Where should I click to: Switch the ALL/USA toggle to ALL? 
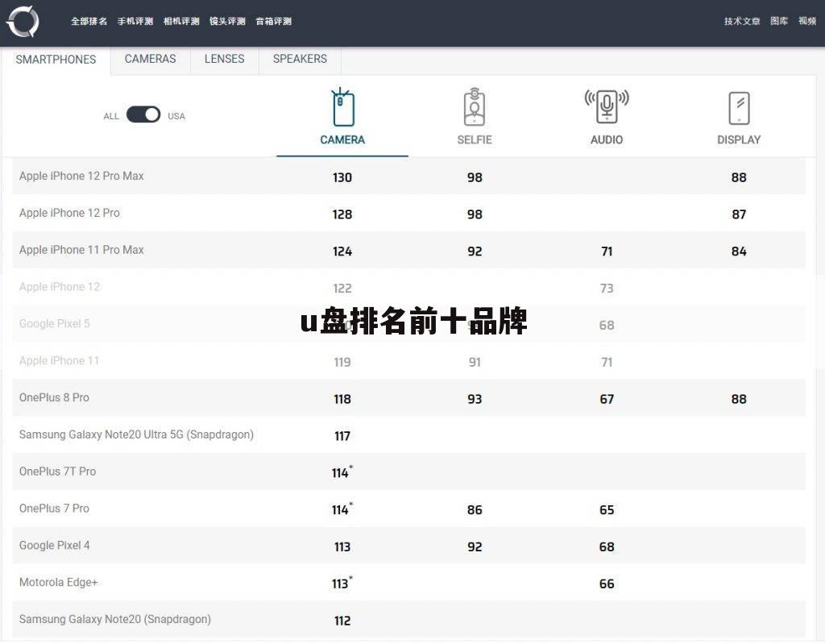pyautogui.click(x=135, y=114)
